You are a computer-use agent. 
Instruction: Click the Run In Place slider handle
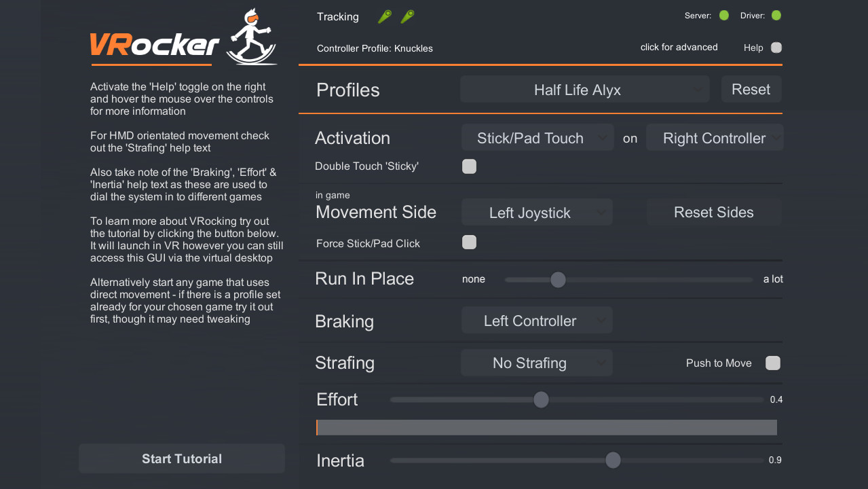(x=558, y=280)
